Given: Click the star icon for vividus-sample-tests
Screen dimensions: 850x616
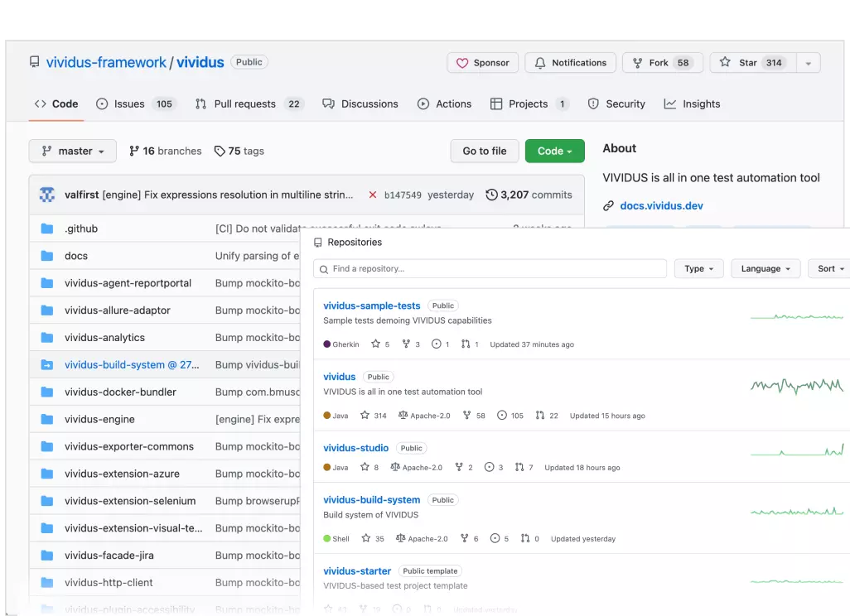Looking at the screenshot, I should (375, 344).
